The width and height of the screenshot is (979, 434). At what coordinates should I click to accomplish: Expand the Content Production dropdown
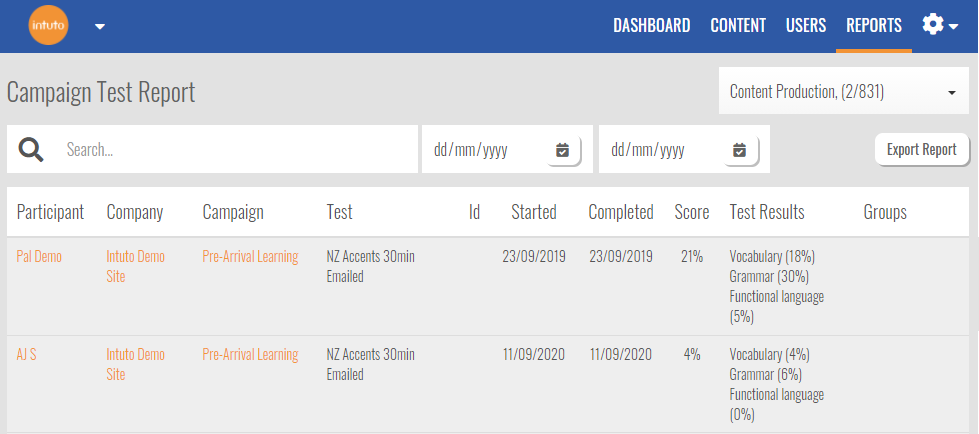[x=842, y=92]
